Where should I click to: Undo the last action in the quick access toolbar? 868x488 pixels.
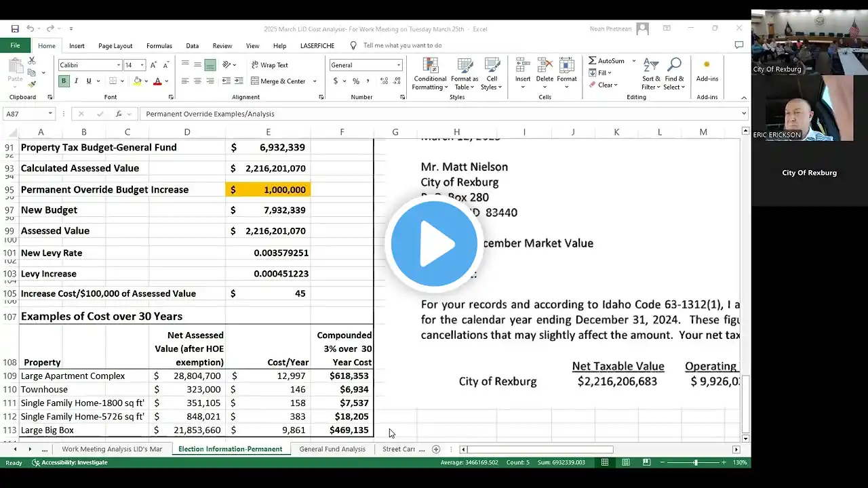(31, 28)
